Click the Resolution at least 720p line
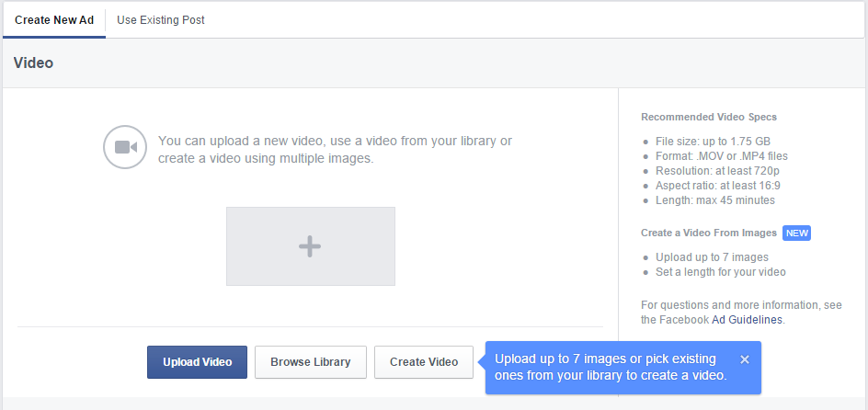868x410 pixels. (x=717, y=171)
